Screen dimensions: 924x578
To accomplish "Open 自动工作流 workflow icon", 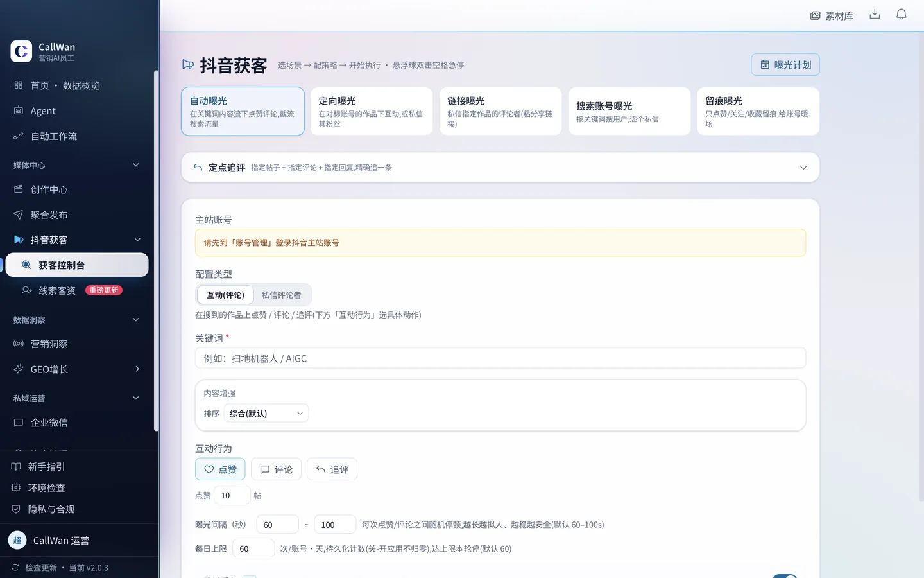I will click(19, 136).
